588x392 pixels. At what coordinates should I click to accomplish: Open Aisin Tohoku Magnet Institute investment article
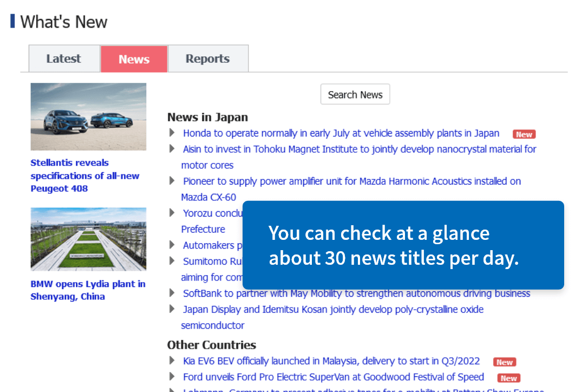(x=359, y=157)
